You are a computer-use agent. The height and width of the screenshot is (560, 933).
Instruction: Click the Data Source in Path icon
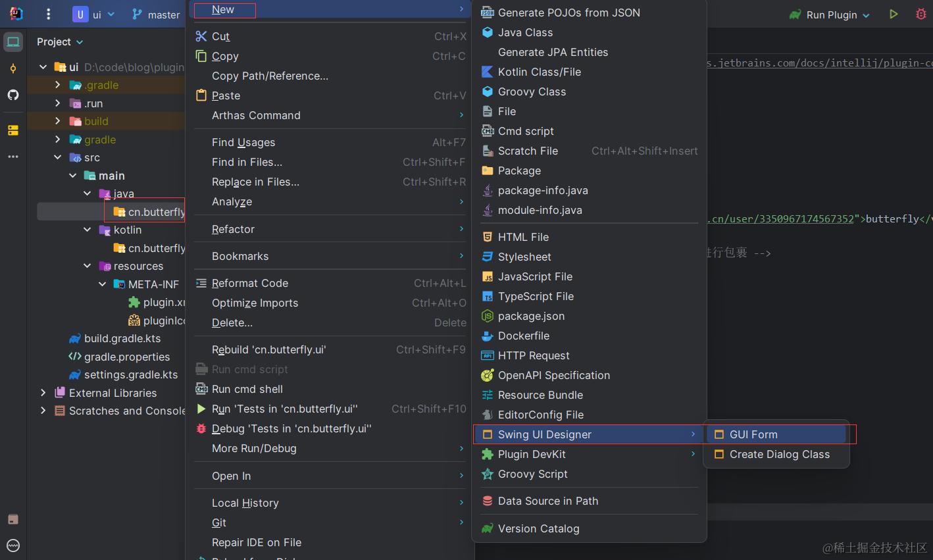point(488,501)
